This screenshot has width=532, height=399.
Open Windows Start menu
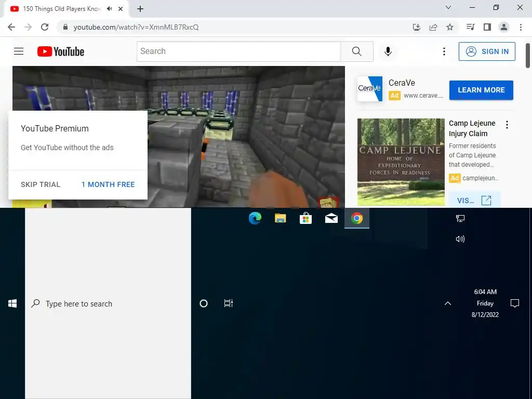(12, 303)
